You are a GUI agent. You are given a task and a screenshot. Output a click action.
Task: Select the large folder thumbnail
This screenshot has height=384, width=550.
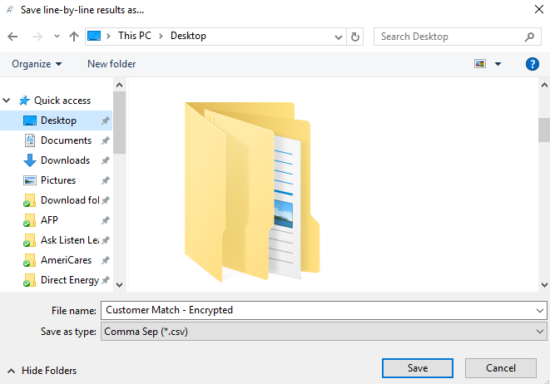252,192
